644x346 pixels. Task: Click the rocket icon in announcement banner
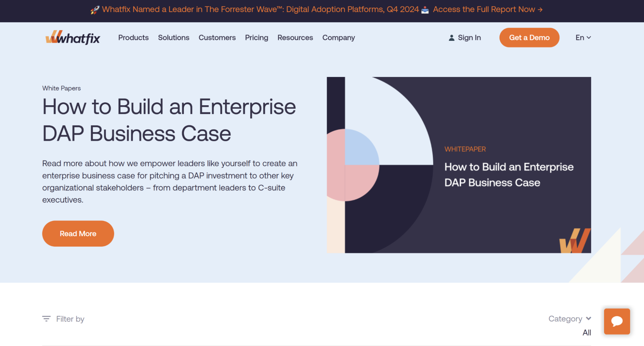(x=95, y=10)
